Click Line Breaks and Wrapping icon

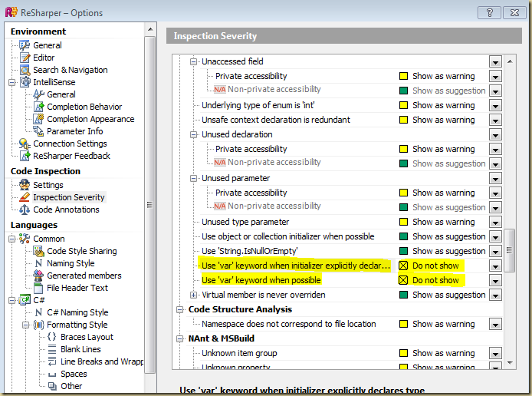[x=52, y=361]
